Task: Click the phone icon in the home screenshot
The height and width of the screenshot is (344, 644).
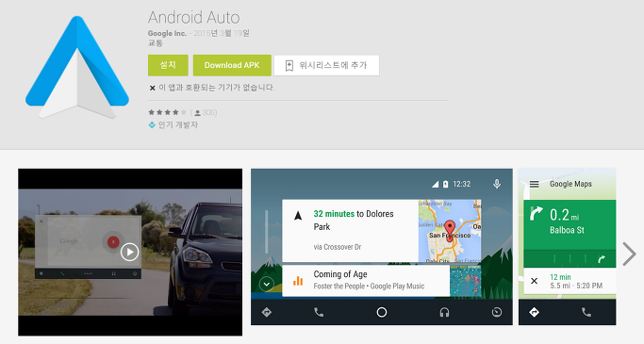Action: tap(319, 312)
